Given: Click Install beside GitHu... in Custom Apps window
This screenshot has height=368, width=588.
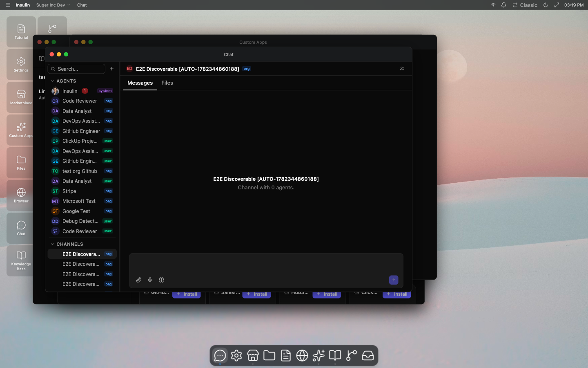Looking at the screenshot, I should click(x=187, y=294).
